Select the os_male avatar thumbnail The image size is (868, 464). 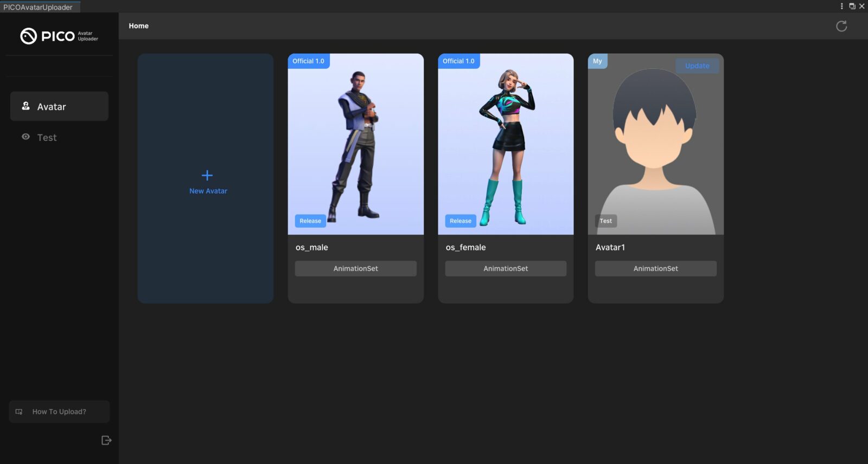tap(355, 144)
